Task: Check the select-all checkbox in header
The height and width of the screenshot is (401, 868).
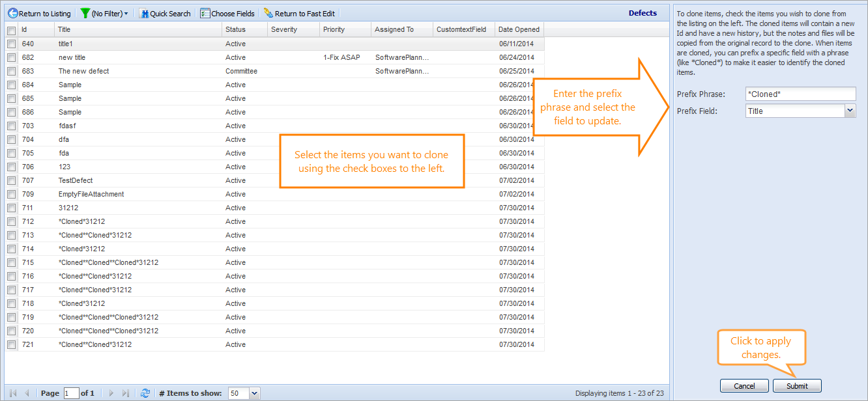Action: click(11, 30)
